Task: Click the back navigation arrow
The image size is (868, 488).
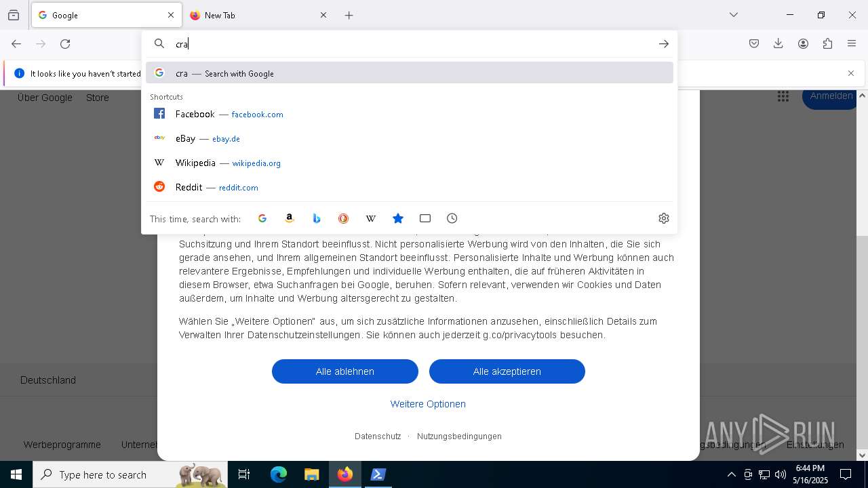Action: 16,44
